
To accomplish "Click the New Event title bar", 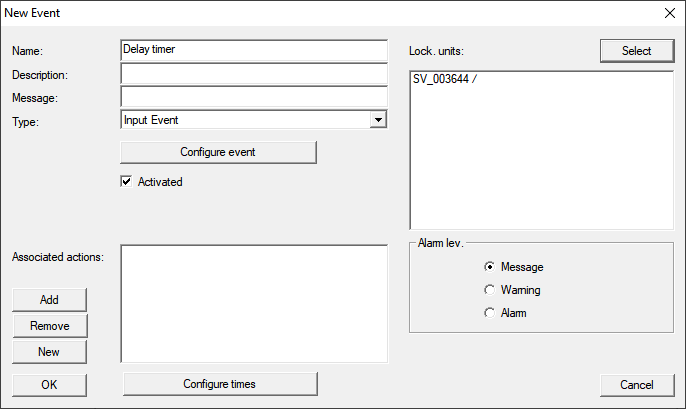I will tap(300, 13).
